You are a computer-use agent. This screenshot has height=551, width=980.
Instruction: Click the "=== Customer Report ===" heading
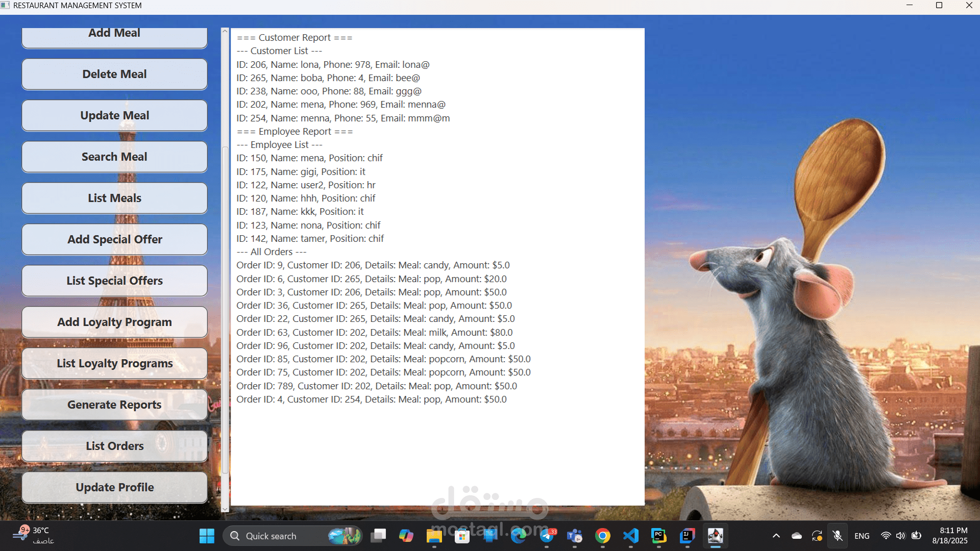(x=295, y=37)
